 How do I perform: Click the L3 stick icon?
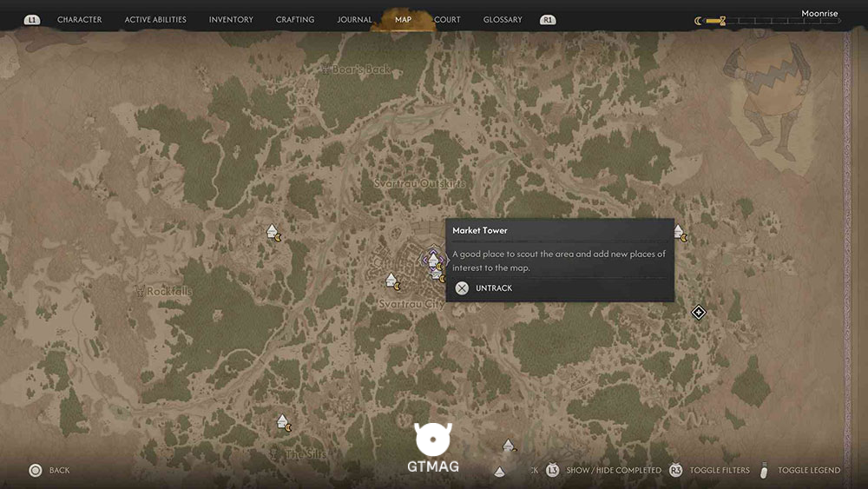552,470
